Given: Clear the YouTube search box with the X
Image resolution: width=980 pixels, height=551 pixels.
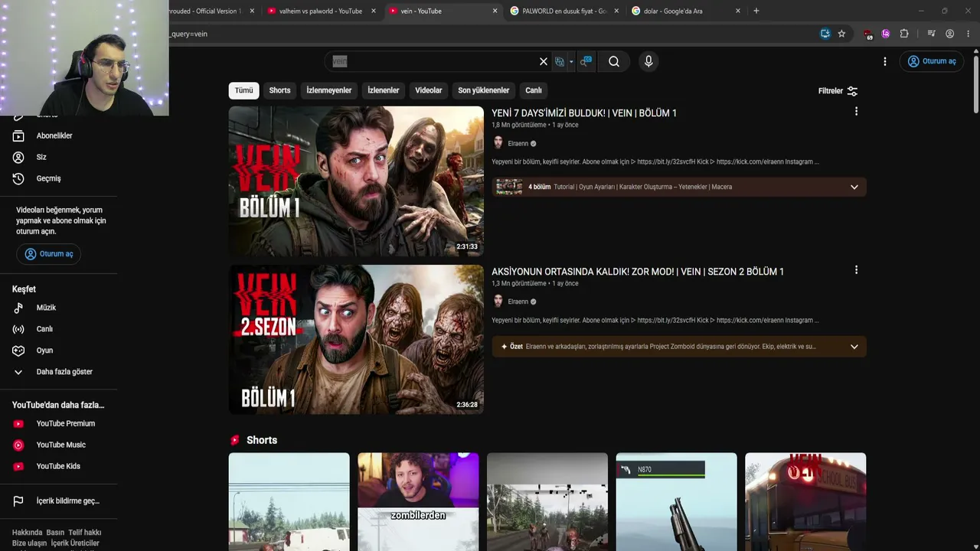Looking at the screenshot, I should coord(544,61).
